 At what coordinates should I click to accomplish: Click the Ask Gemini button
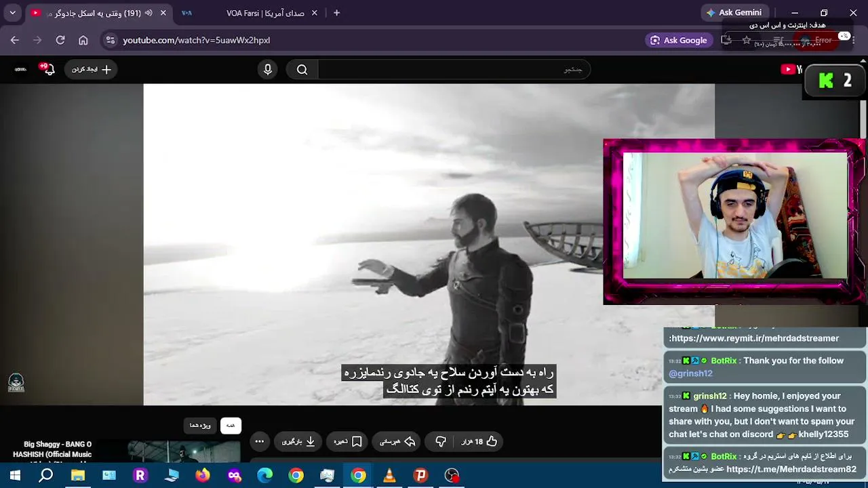click(734, 13)
